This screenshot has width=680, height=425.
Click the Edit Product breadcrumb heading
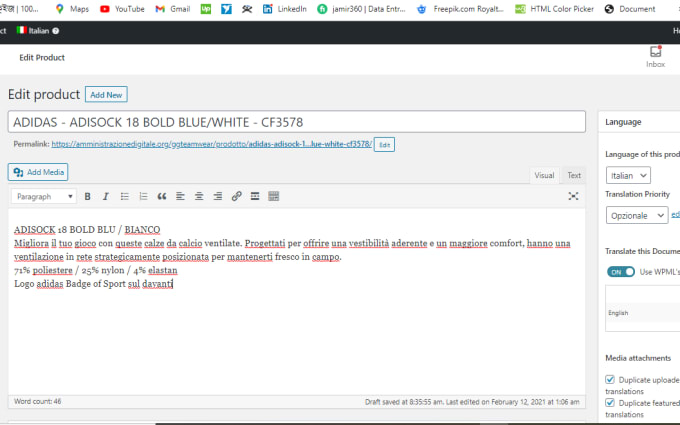coord(42,58)
